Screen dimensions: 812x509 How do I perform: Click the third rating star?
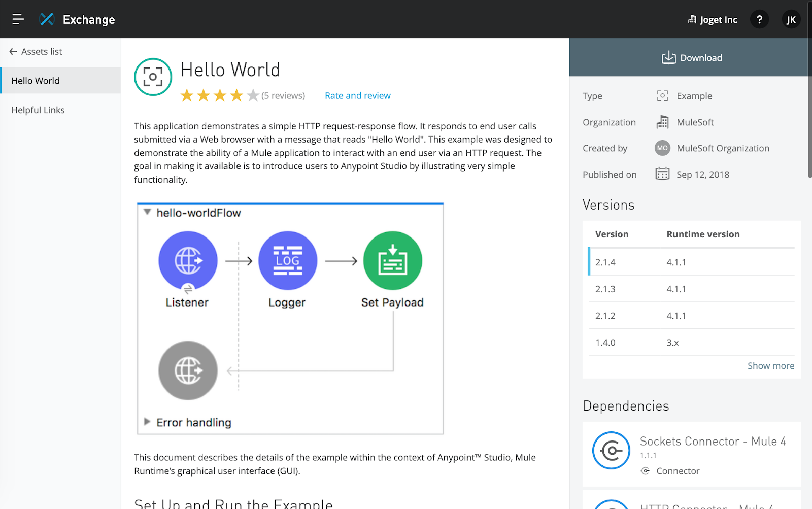(220, 95)
